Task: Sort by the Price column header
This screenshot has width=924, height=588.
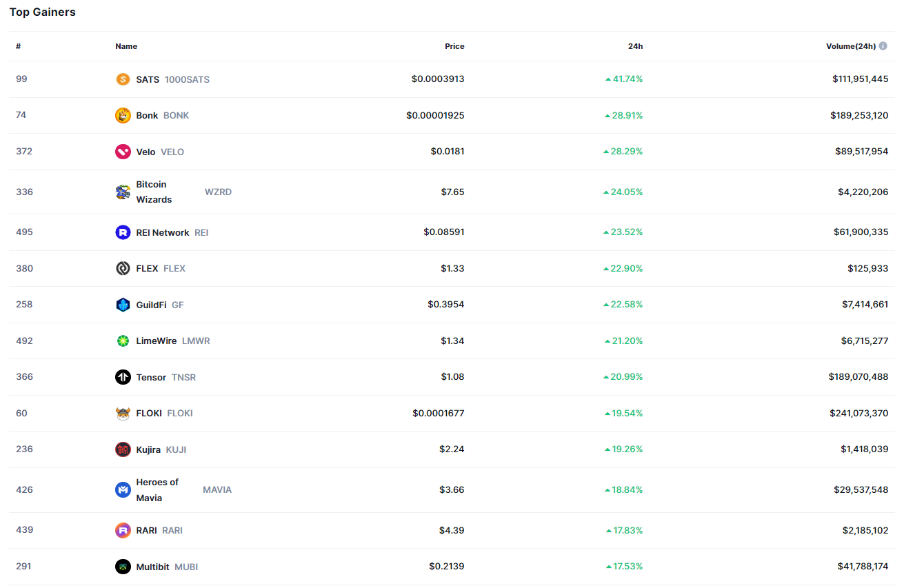Action: pos(454,46)
